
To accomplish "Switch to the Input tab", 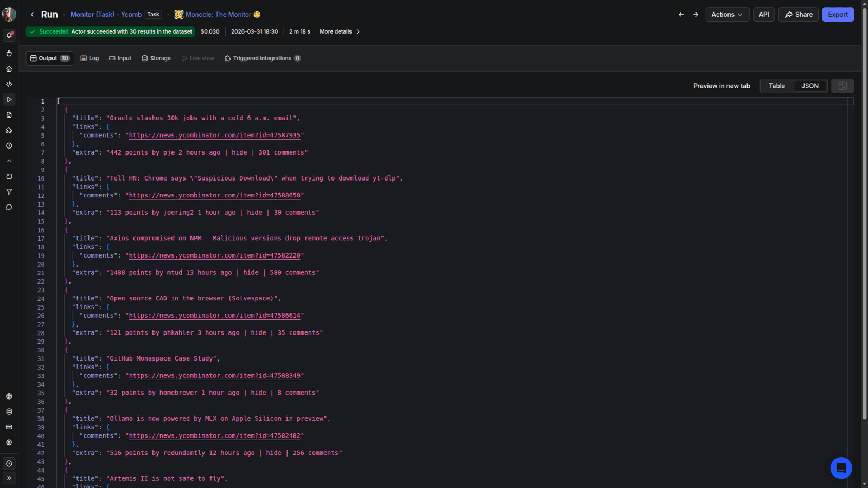I will coord(120,58).
